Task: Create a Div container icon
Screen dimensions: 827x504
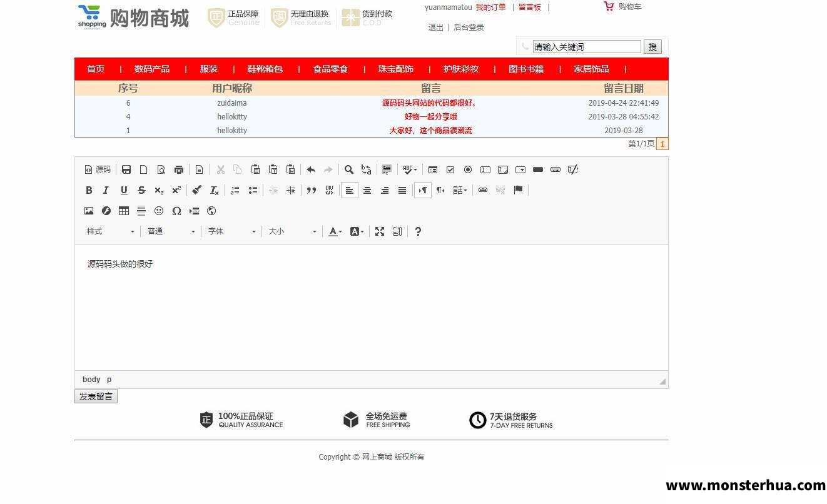Action: [x=329, y=190]
